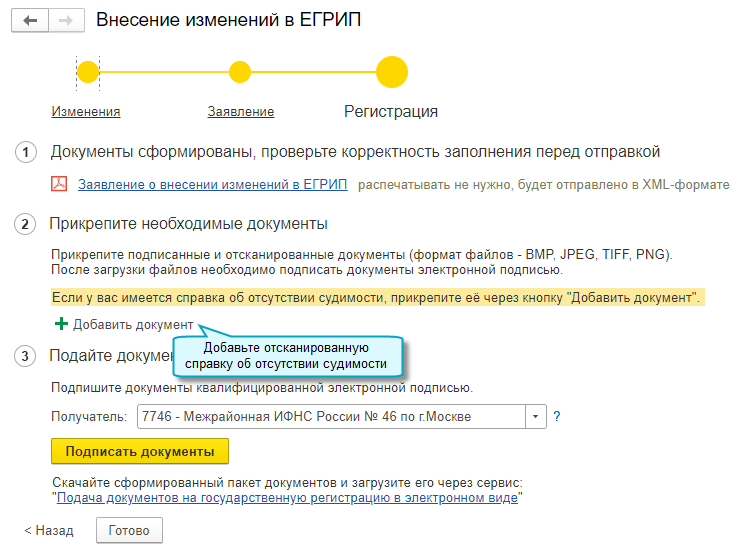Click the forward arrow navigation button

[65, 21]
